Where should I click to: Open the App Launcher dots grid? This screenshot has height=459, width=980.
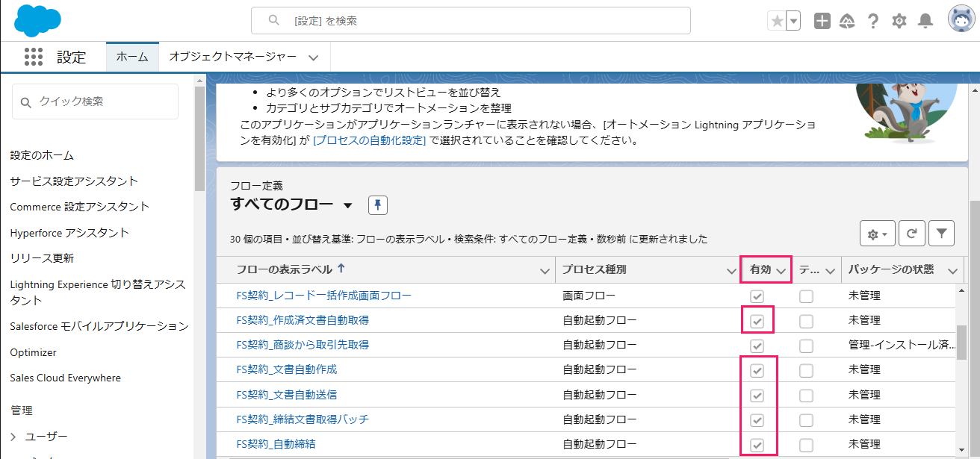(x=34, y=57)
